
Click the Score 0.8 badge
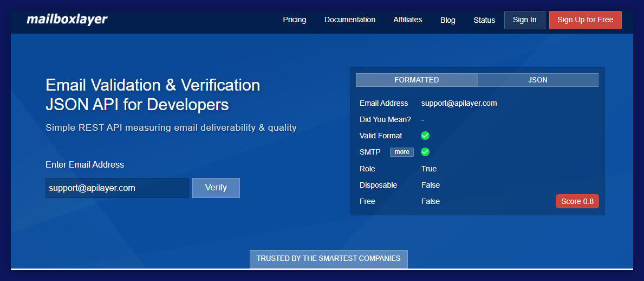577,202
